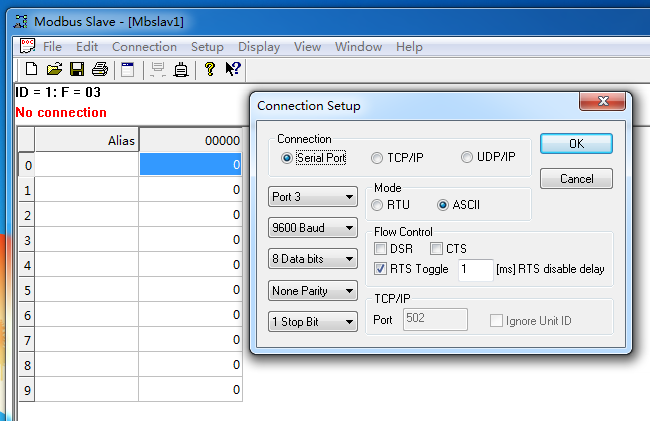
Task: Select row header 1 in register table
Action: 27,190
